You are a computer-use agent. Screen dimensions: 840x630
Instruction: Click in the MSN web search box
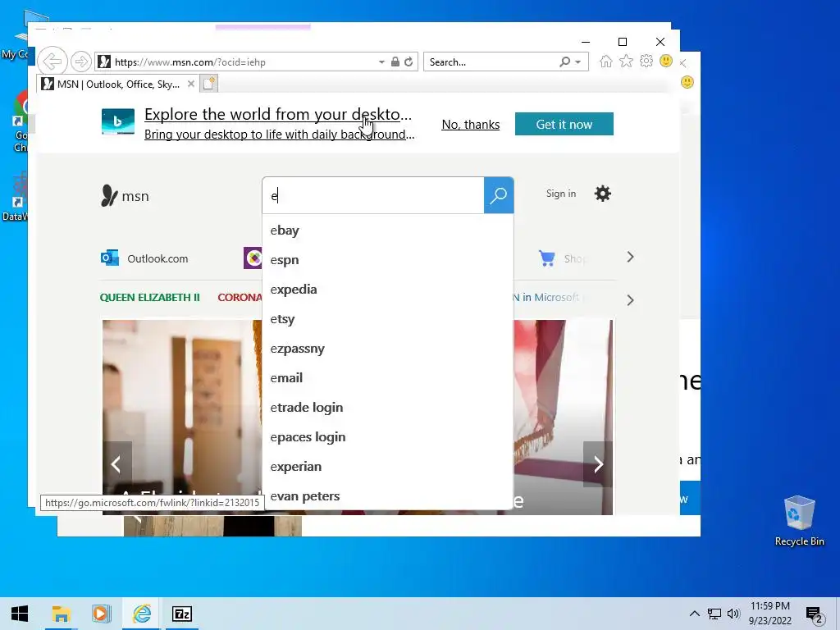pos(373,195)
